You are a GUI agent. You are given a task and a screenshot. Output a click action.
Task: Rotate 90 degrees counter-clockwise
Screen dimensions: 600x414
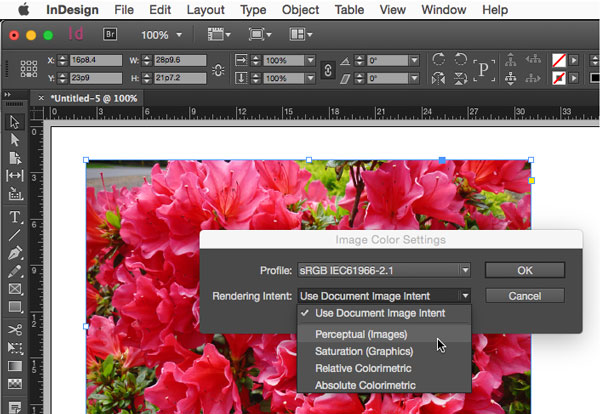pos(461,59)
